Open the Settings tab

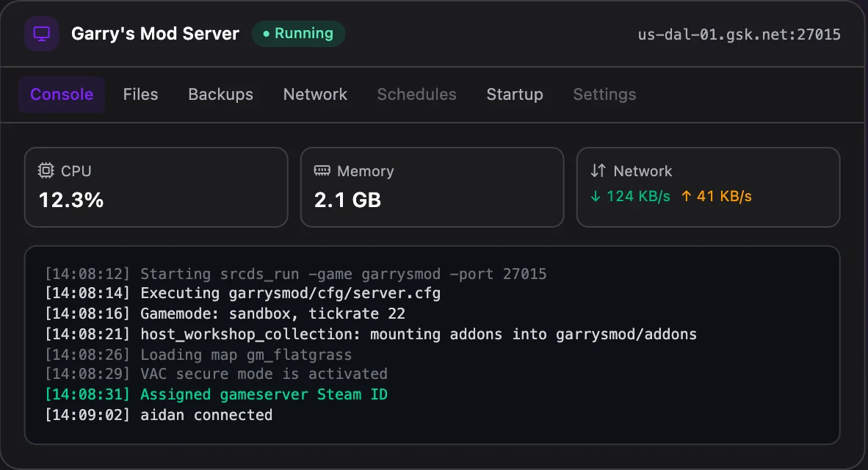[x=604, y=95]
